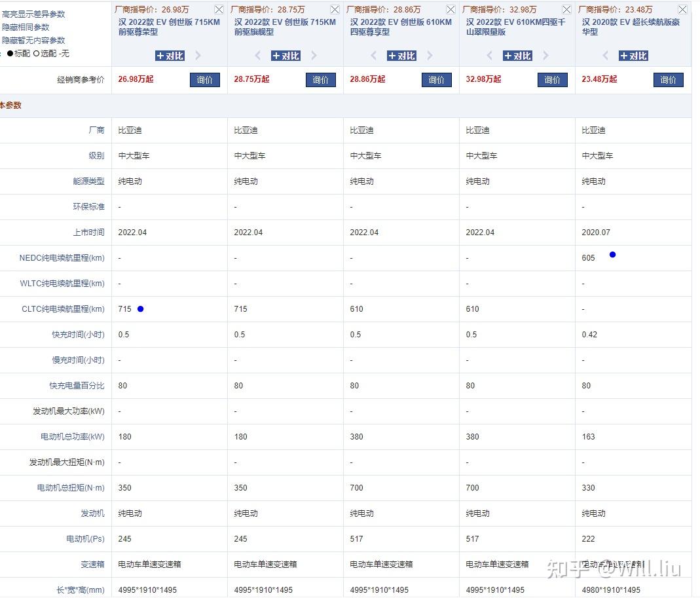
Task: Shift 前驱尊荣型 column right using arrow
Action: (198, 56)
